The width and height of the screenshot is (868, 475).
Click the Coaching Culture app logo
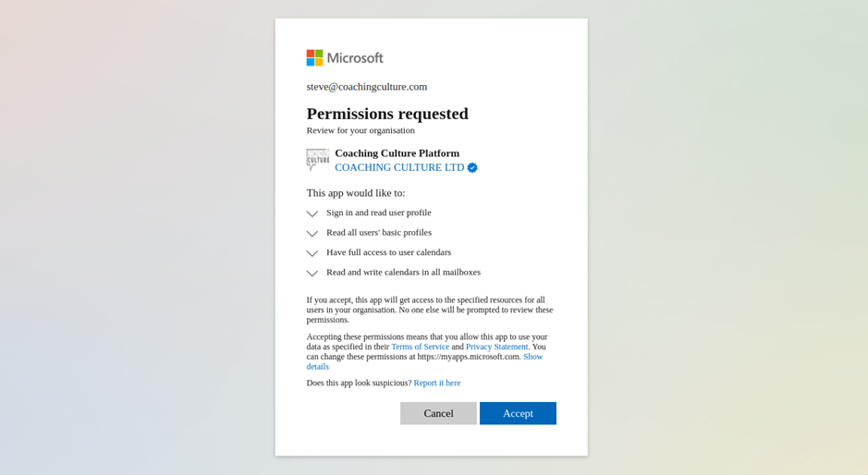[317, 160]
